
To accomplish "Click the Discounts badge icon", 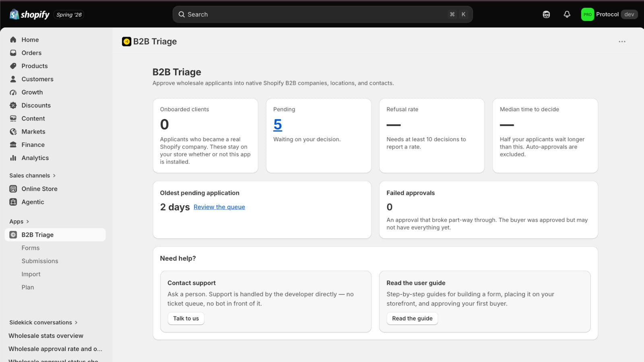I will click(13, 105).
